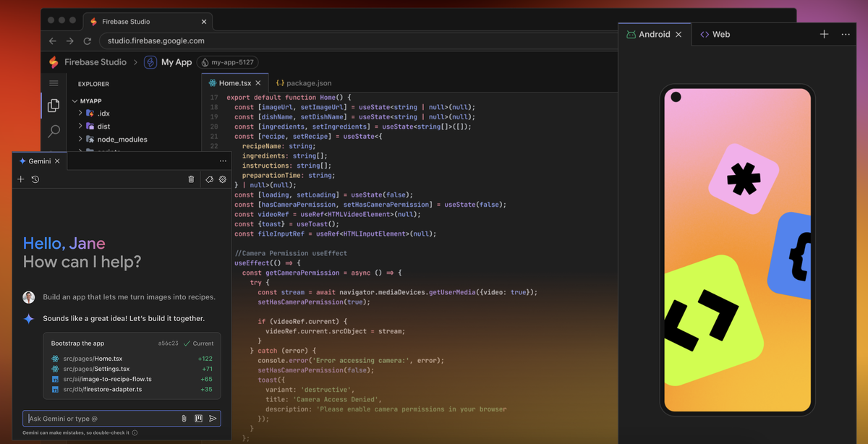Click the info icon beside Gemini disclaimer
The image size is (868, 444).
(x=135, y=433)
